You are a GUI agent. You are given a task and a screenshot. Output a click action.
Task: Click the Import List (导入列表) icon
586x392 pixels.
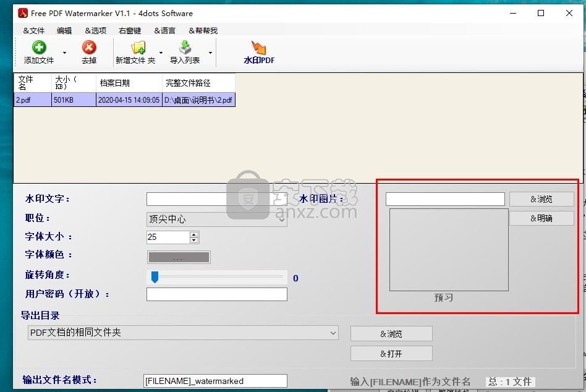tap(185, 48)
